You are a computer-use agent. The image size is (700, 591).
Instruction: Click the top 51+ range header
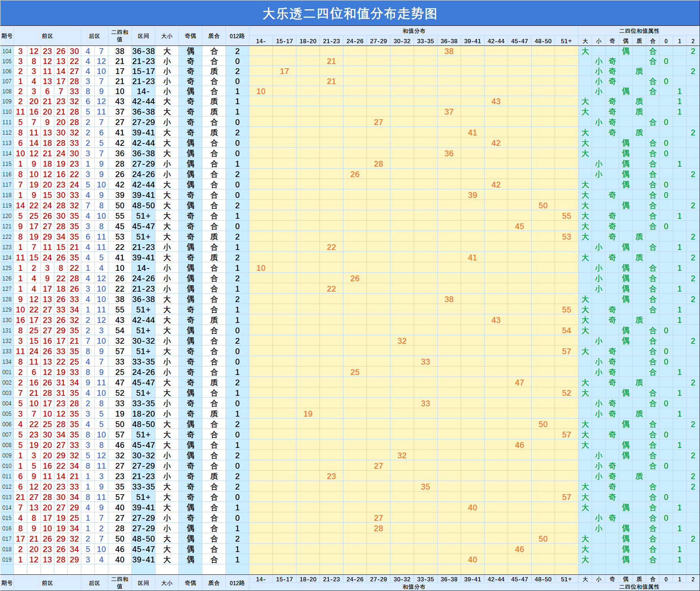tap(567, 41)
